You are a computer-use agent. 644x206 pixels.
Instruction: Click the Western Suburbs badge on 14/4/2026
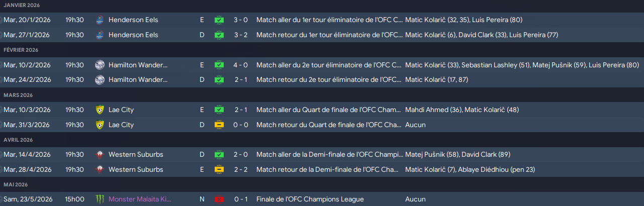(x=100, y=155)
